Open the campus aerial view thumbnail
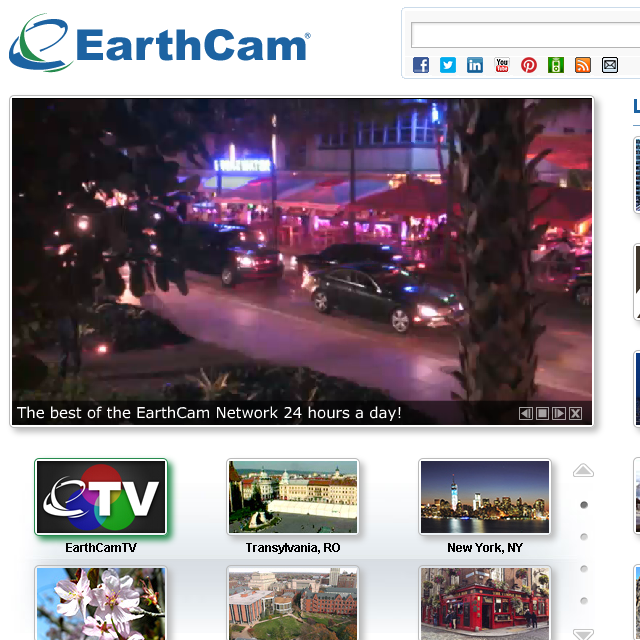The width and height of the screenshot is (640, 640). (293, 603)
